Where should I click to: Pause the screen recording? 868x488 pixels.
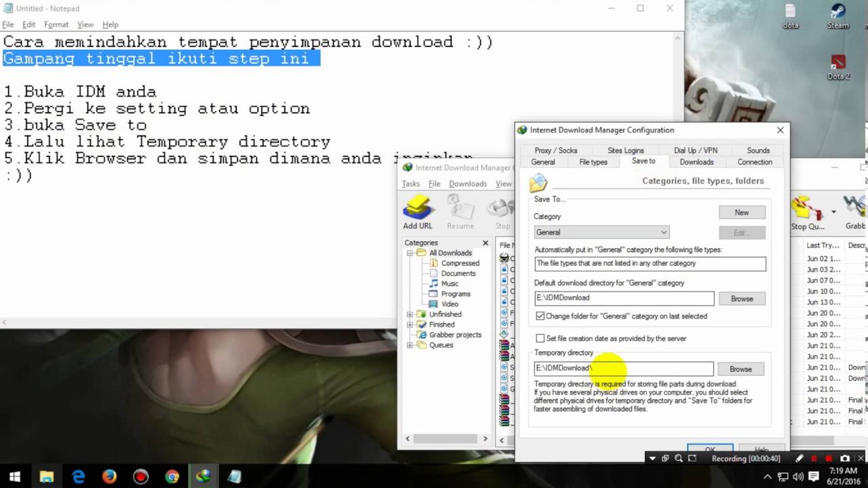(x=814, y=459)
